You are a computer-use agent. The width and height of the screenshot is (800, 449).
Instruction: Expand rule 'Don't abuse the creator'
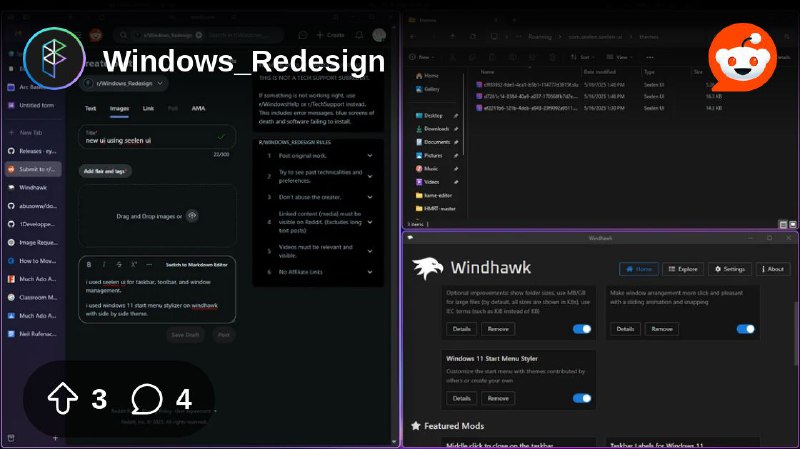point(370,197)
